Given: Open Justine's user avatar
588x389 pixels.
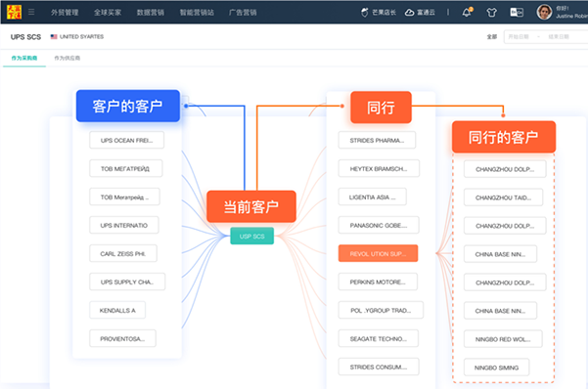Looking at the screenshot, I should [x=545, y=12].
